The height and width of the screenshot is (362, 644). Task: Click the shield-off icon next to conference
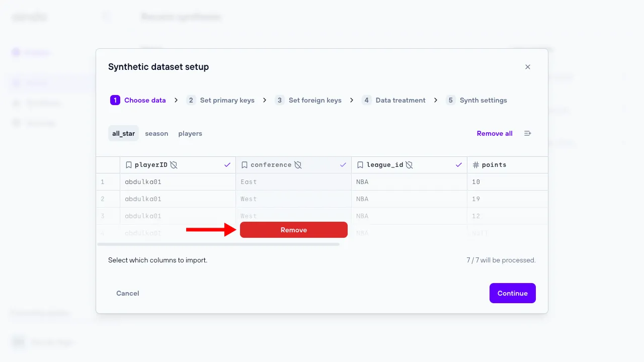click(298, 165)
